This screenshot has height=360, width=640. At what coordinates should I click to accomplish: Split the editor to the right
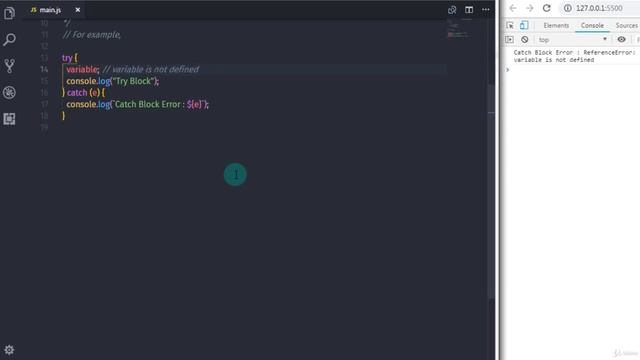click(x=469, y=10)
